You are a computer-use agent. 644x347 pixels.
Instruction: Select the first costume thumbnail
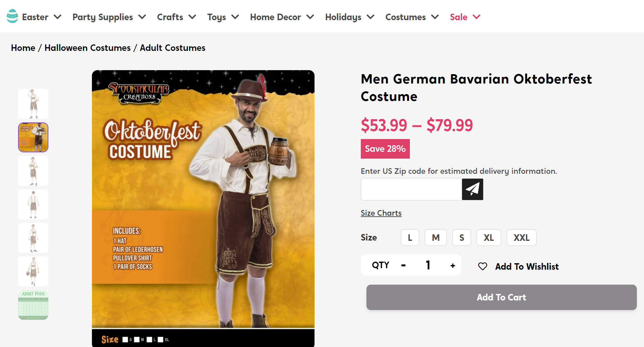33,104
